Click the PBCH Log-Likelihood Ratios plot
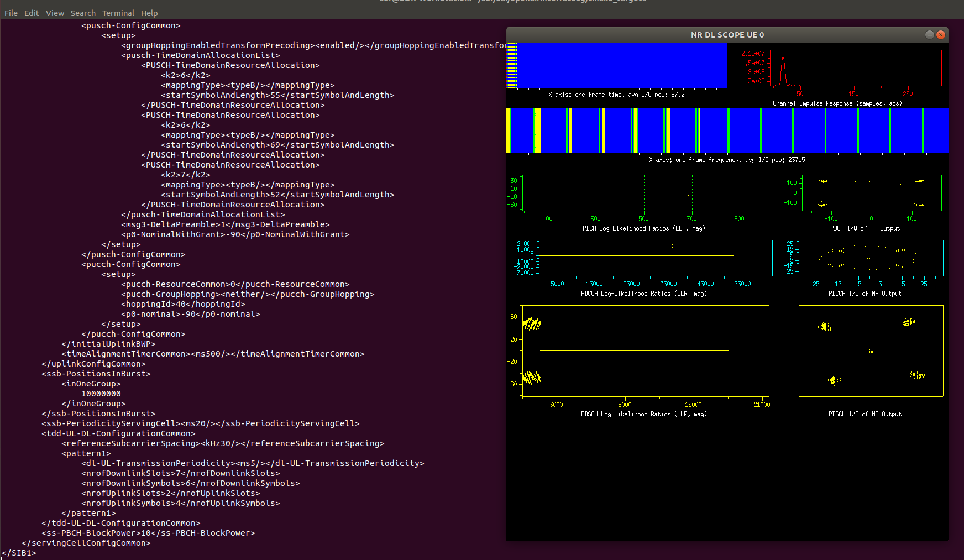This screenshot has width=964, height=560. (648, 193)
